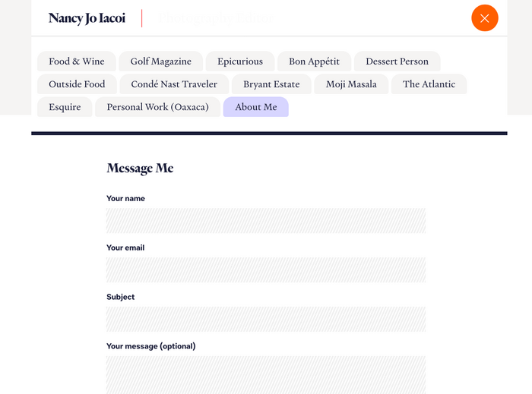Open the Nancy Jo Iacoi home link
The width and height of the screenshot is (532, 394).
point(87,18)
